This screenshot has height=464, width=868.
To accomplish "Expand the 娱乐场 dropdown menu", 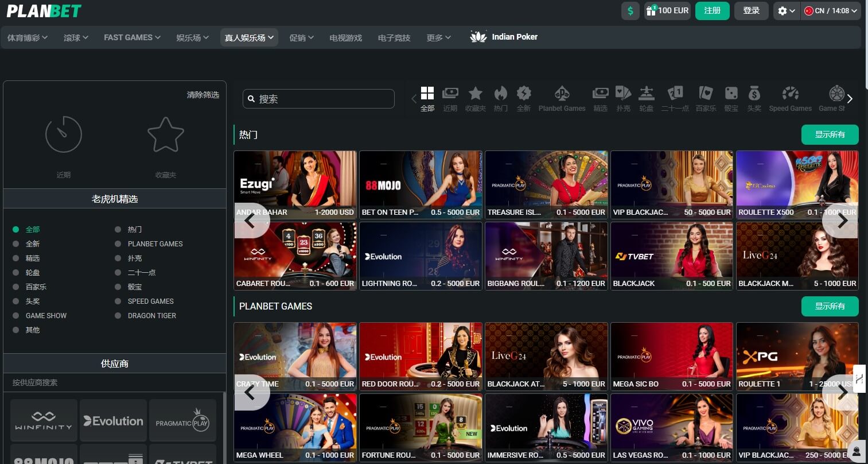I will click(x=192, y=37).
